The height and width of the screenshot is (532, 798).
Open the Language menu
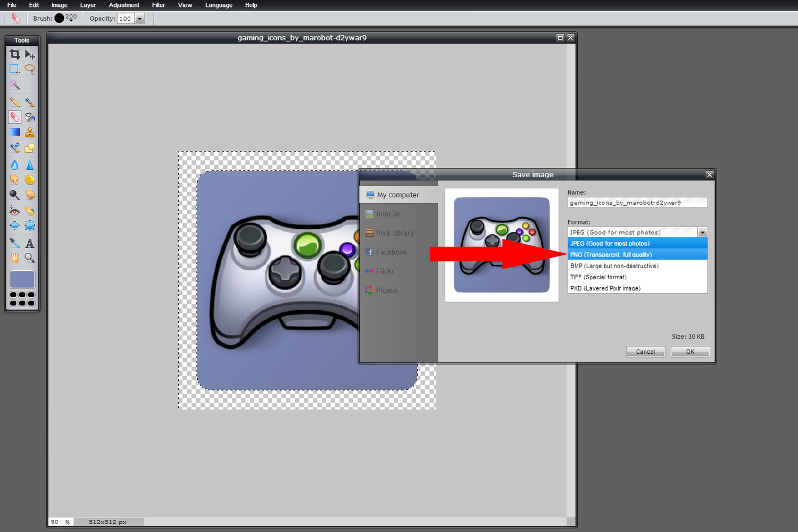[x=219, y=5]
